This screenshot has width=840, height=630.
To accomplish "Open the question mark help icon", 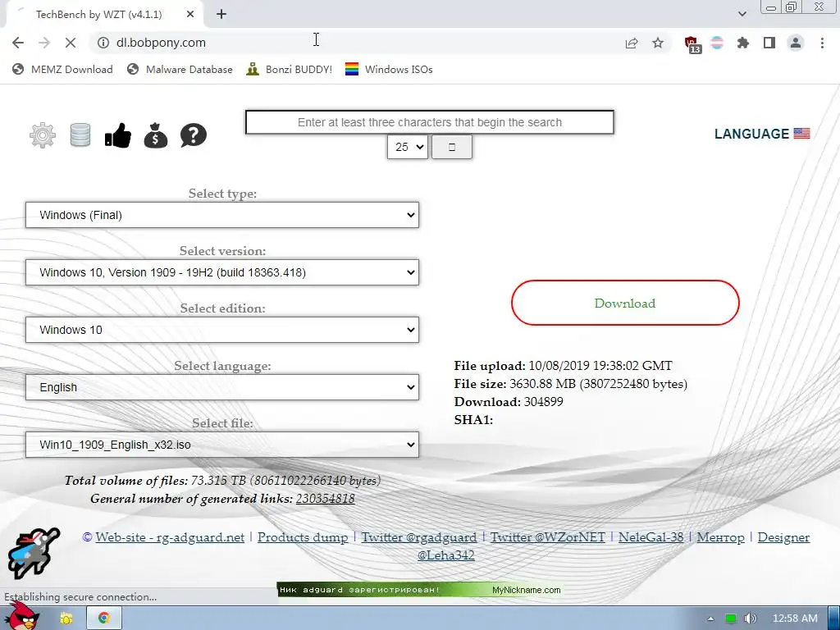I will point(194,135).
